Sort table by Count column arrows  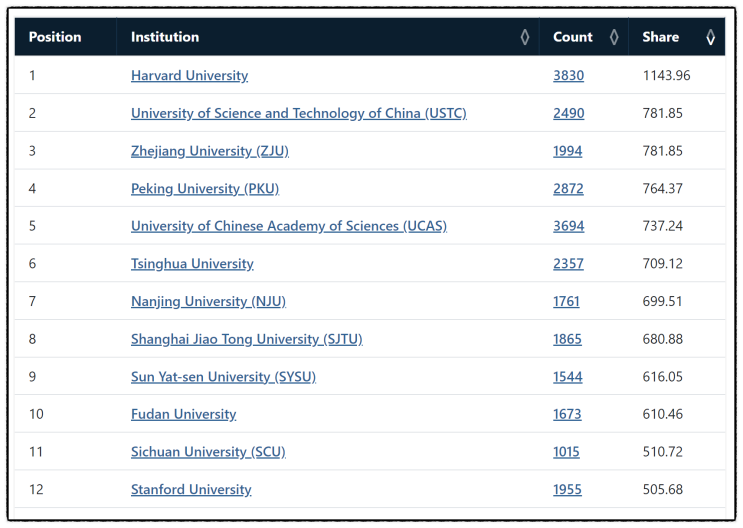(x=615, y=38)
